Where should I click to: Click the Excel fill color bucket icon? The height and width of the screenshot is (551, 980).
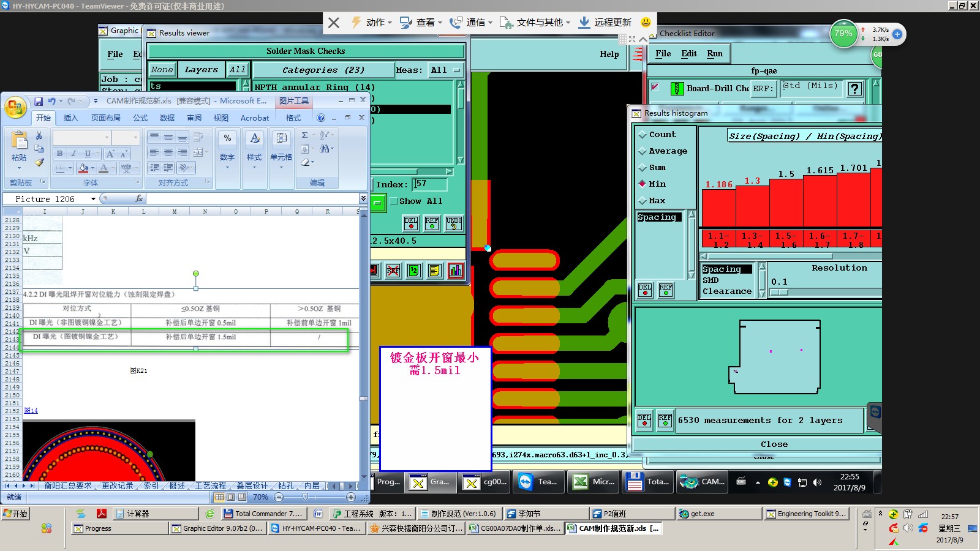coord(83,168)
